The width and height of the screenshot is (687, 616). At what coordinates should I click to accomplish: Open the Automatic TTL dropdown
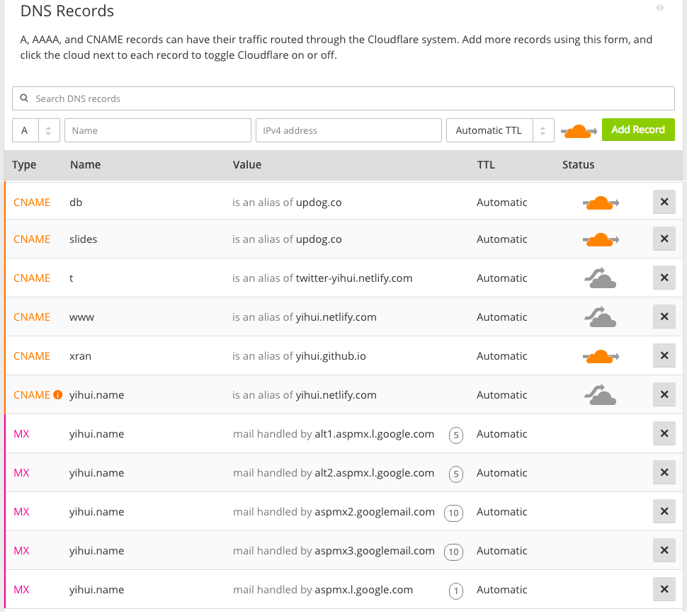489,130
